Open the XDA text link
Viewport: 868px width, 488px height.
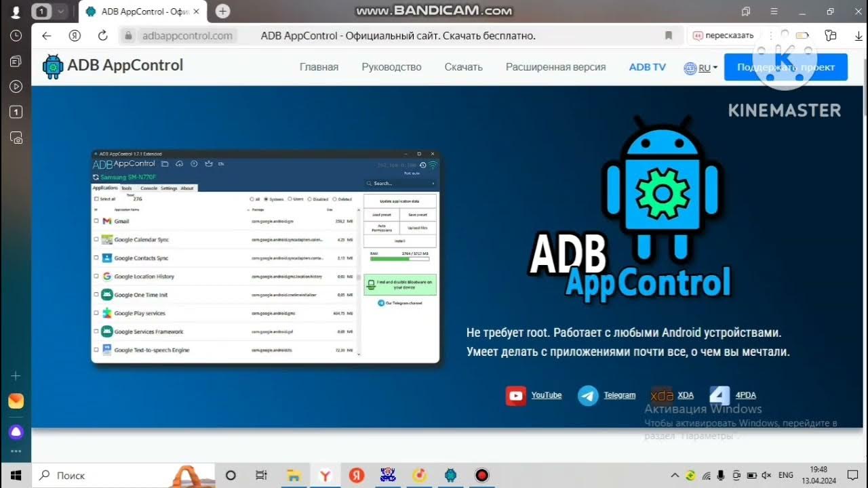(686, 395)
